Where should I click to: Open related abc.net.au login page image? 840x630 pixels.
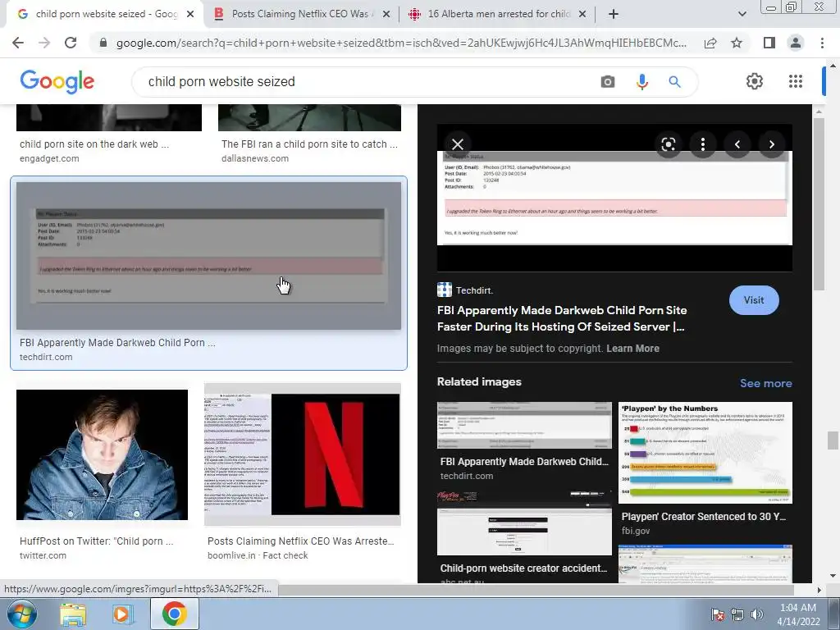[524, 523]
